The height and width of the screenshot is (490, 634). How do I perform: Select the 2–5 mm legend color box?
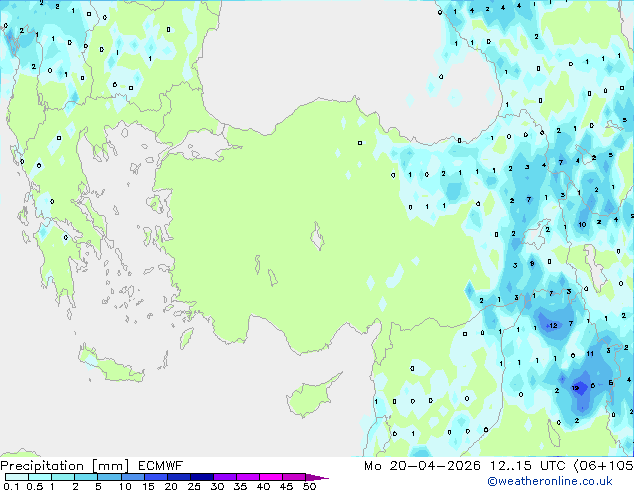click(86, 477)
